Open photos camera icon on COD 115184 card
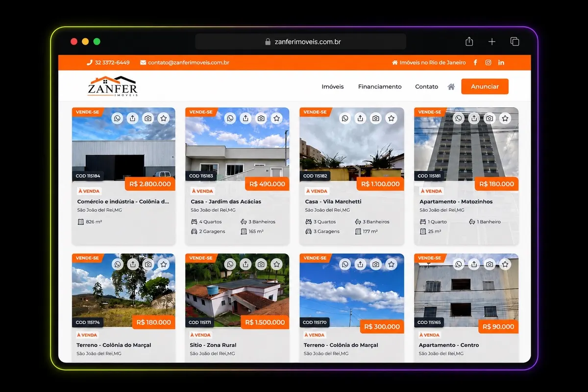The width and height of the screenshot is (588, 392). click(148, 118)
